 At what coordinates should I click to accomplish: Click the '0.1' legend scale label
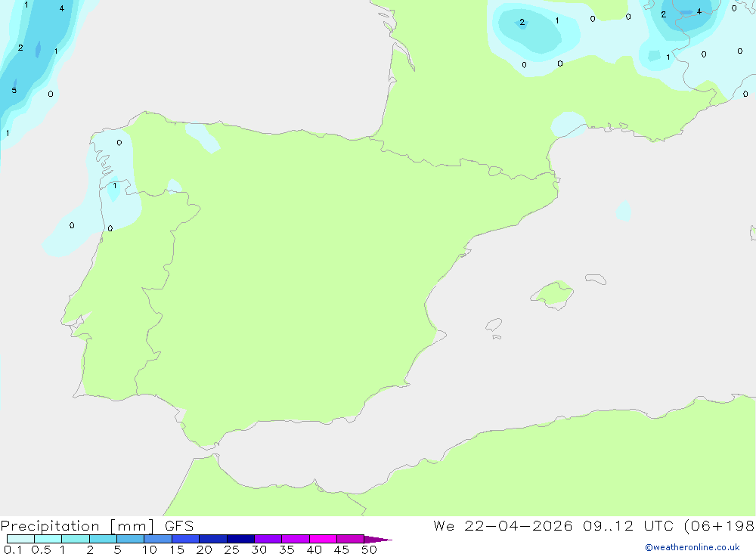pyautogui.click(x=13, y=549)
